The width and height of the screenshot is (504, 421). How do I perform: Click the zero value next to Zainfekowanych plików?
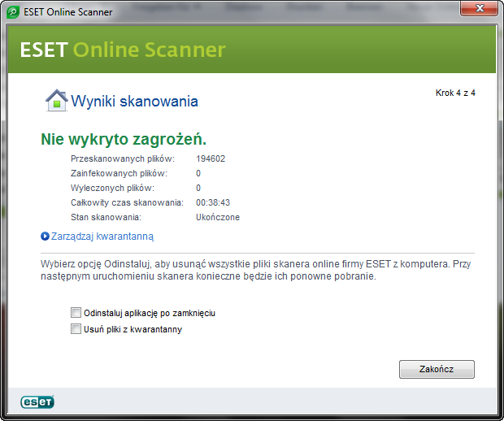198,174
